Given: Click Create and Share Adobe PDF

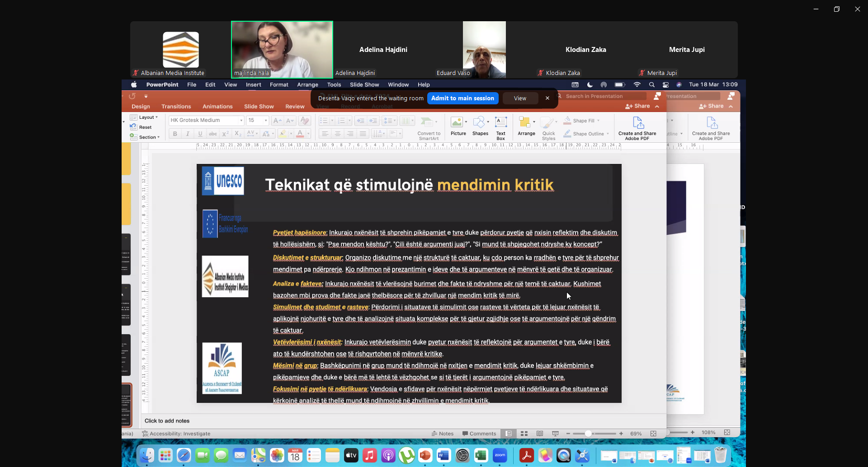Looking at the screenshot, I should pyautogui.click(x=637, y=128).
